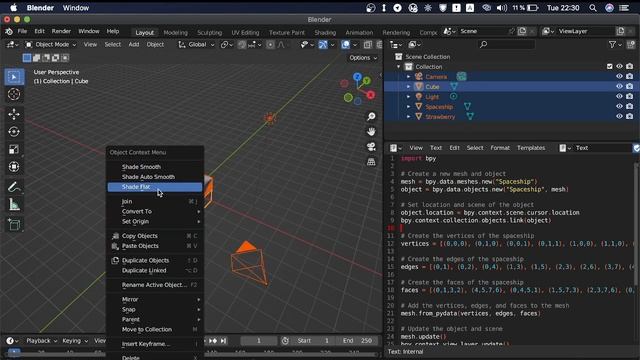
Task: Click the pan hand icon in viewport
Action: [x=371, y=132]
